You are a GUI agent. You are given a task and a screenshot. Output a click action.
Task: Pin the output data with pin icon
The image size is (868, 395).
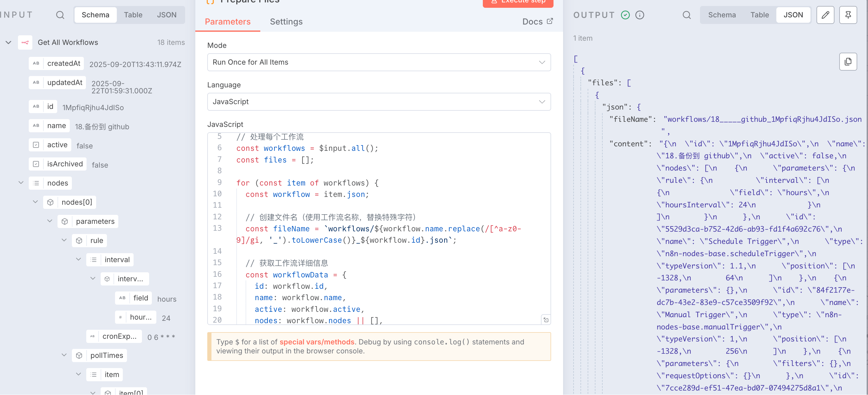pos(848,15)
